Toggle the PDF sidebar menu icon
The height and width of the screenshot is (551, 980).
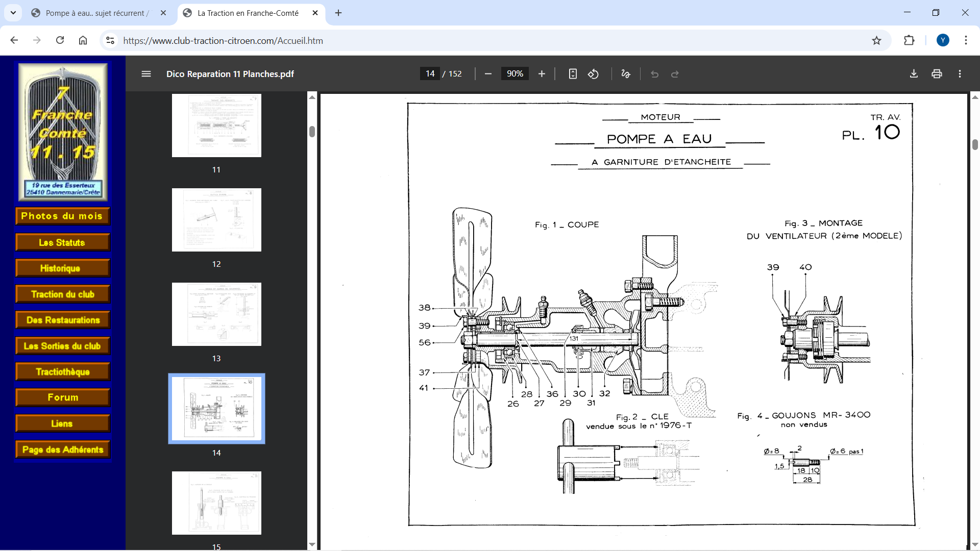point(146,74)
